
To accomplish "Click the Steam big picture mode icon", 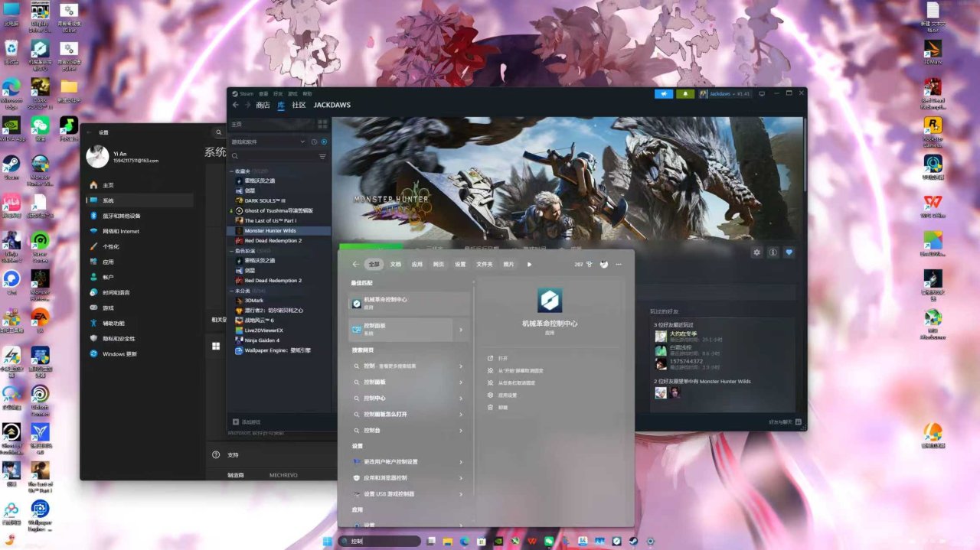I will point(761,93).
